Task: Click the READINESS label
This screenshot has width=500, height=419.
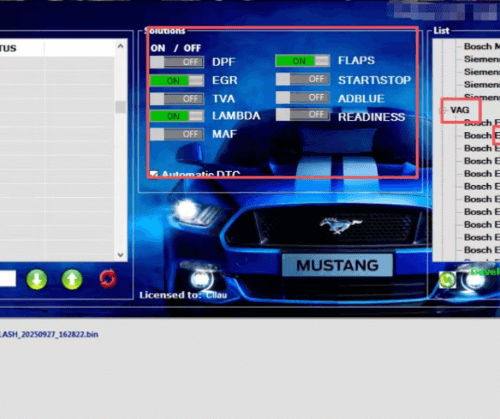Action: pos(372,117)
